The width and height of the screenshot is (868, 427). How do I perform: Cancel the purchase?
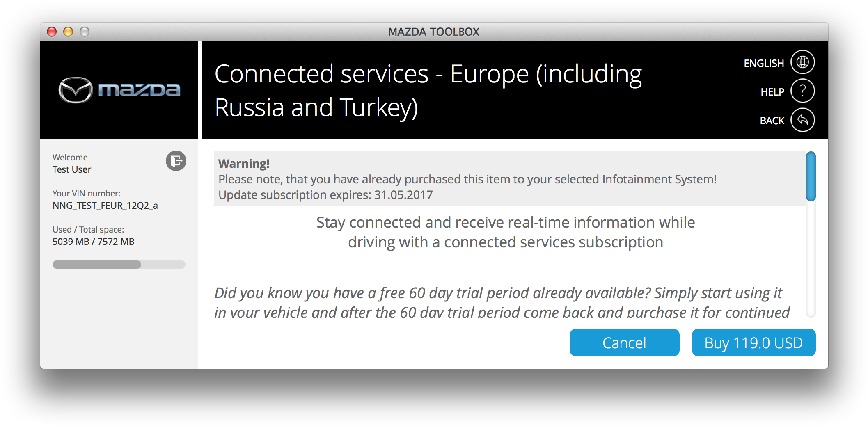coord(624,343)
